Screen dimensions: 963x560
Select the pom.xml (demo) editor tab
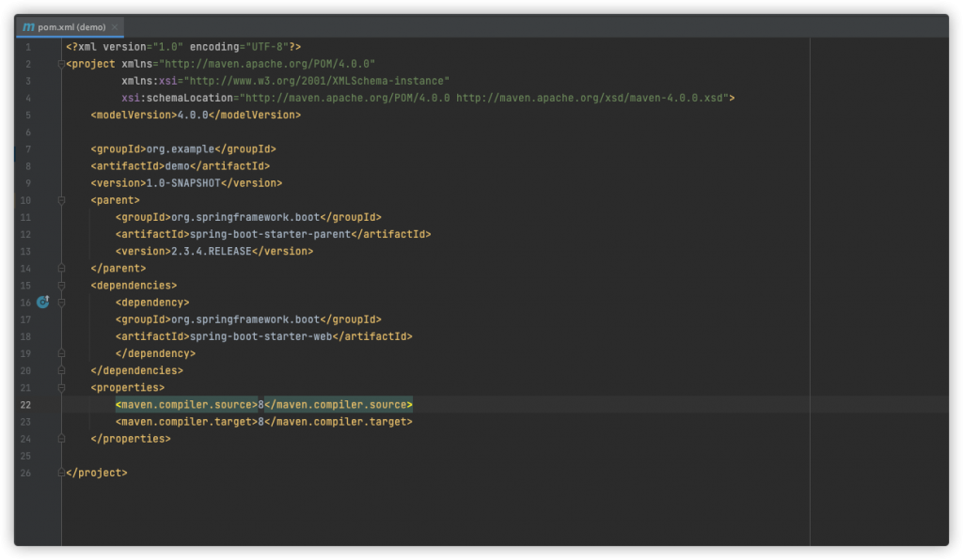coord(70,26)
